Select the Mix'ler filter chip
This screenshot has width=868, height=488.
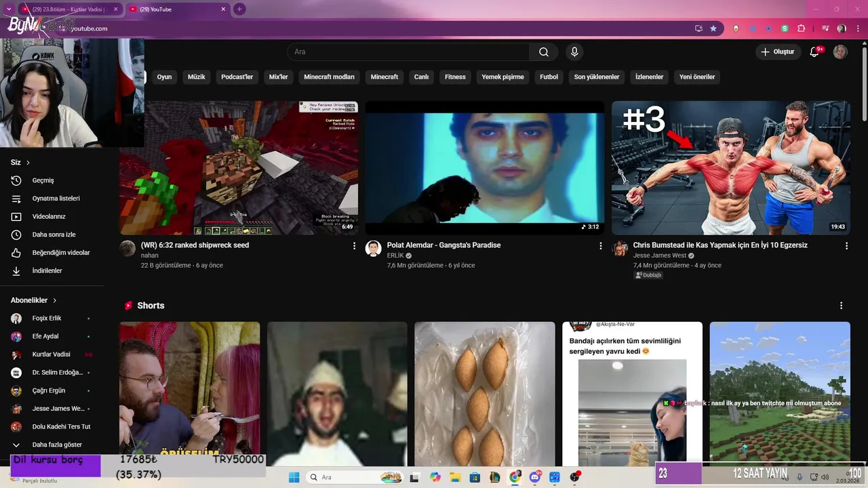[x=279, y=77]
